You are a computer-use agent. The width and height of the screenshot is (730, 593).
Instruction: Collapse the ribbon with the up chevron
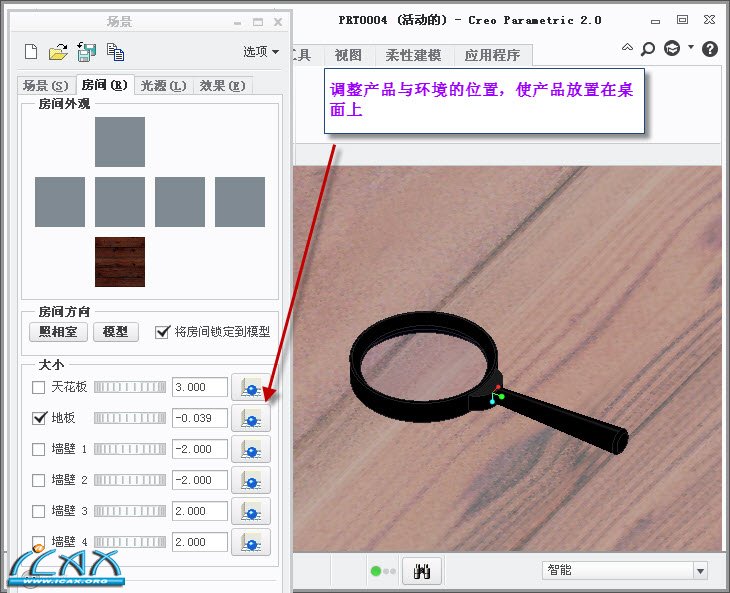click(627, 47)
